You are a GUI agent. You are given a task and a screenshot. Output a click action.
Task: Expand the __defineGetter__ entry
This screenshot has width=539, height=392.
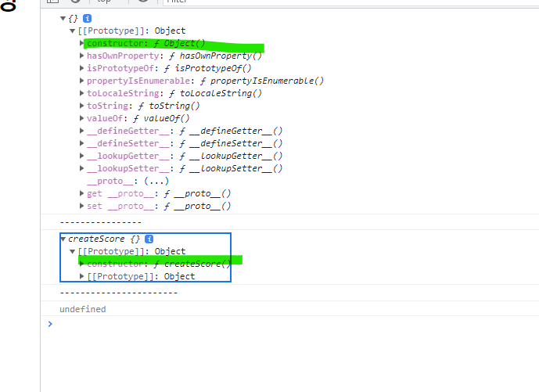pos(81,131)
